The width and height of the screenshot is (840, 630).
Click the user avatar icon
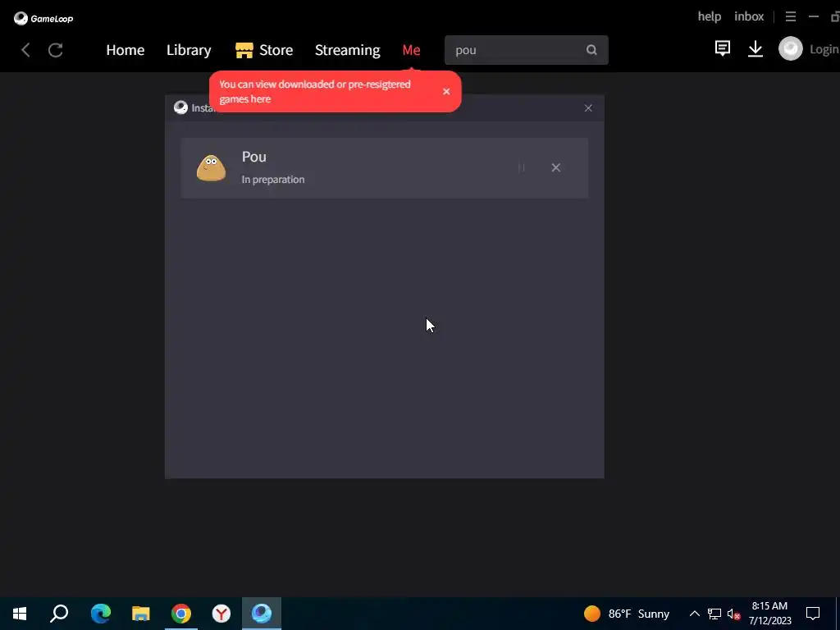tap(790, 48)
